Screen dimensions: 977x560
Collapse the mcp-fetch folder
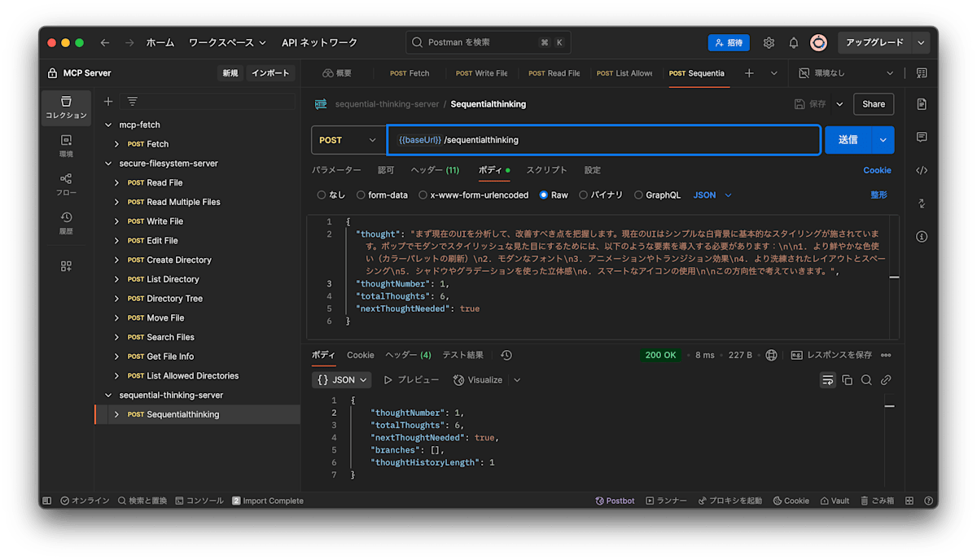[x=109, y=125]
